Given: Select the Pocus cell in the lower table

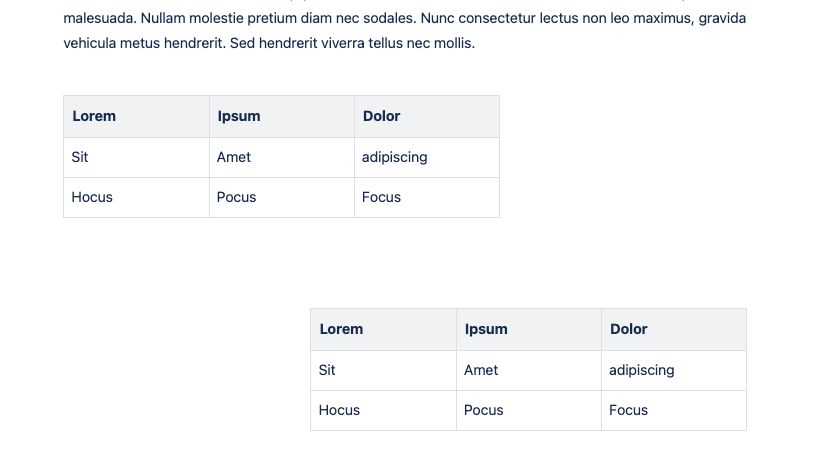Looking at the screenshot, I should click(483, 410).
